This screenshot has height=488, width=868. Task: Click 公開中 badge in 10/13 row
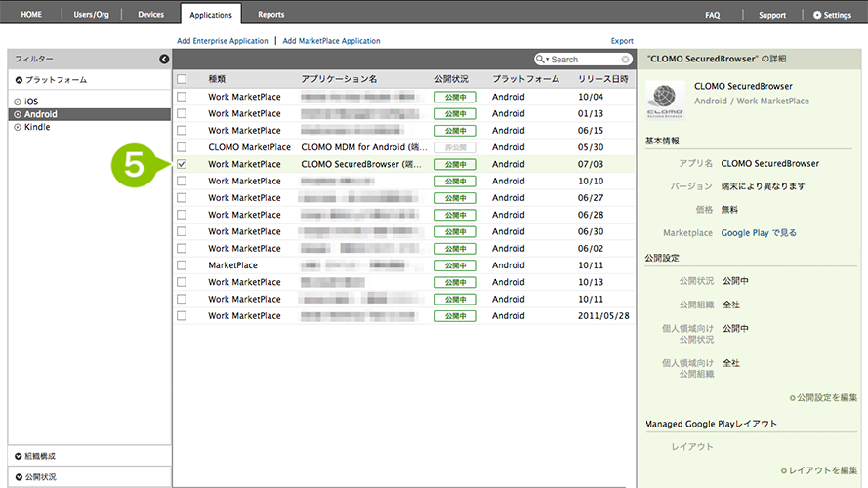(x=456, y=283)
